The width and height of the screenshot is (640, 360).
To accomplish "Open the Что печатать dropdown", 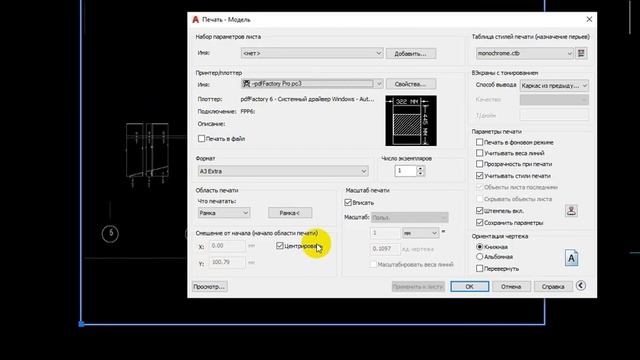I will (224, 213).
